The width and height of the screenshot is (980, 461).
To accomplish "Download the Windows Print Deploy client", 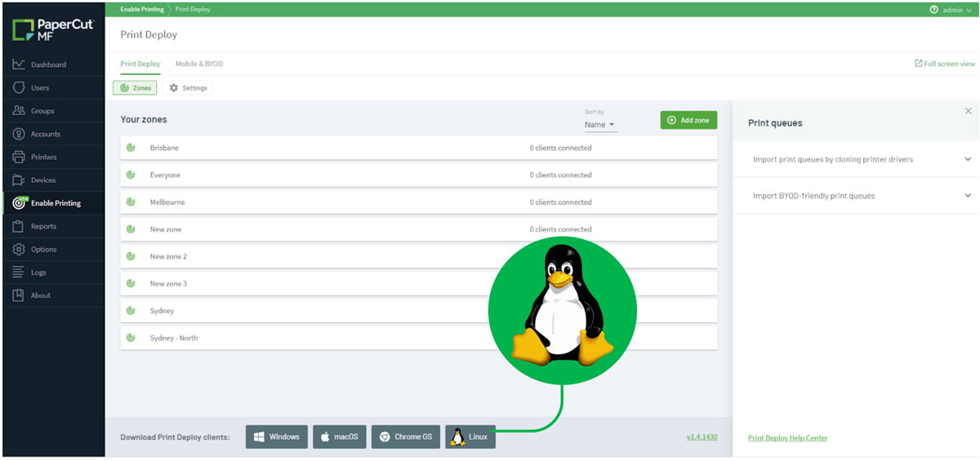I will [x=277, y=437].
